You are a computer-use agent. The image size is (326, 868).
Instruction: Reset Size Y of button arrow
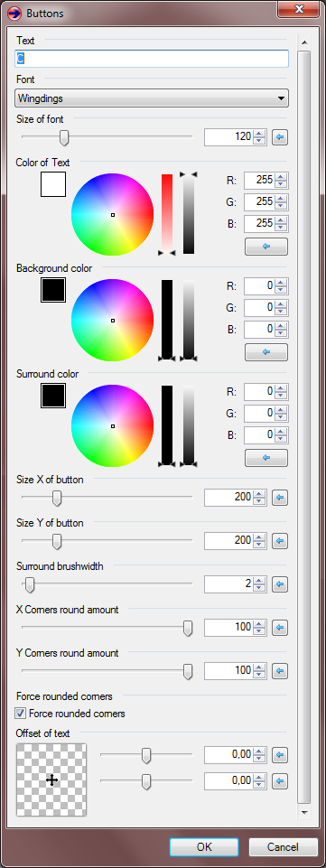pyautogui.click(x=280, y=541)
